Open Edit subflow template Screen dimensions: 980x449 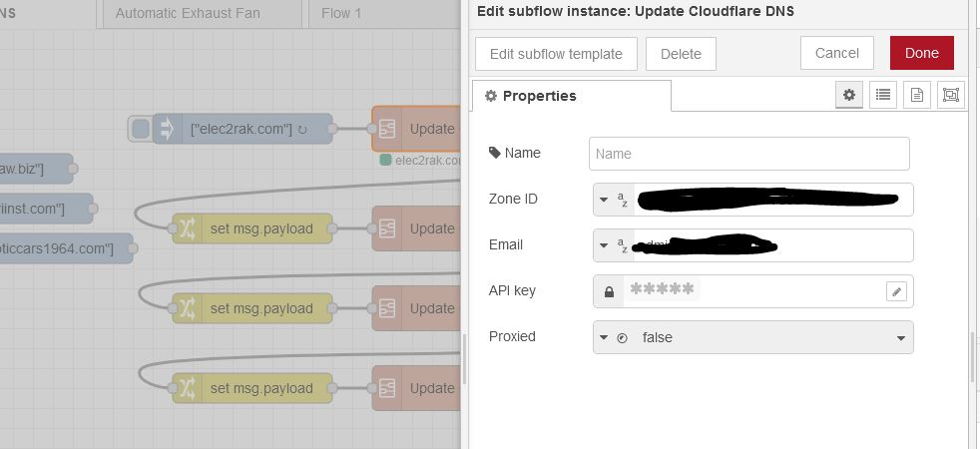click(x=556, y=54)
